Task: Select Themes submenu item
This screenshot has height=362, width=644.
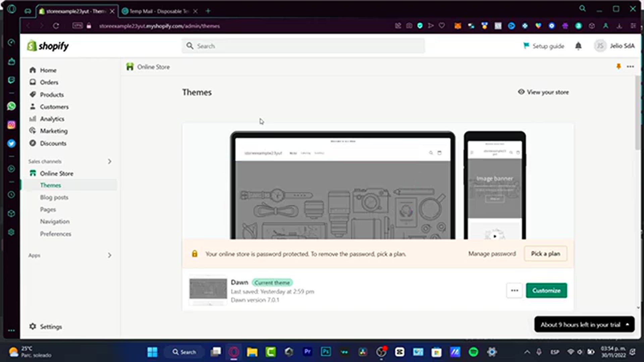Action: [x=50, y=185]
